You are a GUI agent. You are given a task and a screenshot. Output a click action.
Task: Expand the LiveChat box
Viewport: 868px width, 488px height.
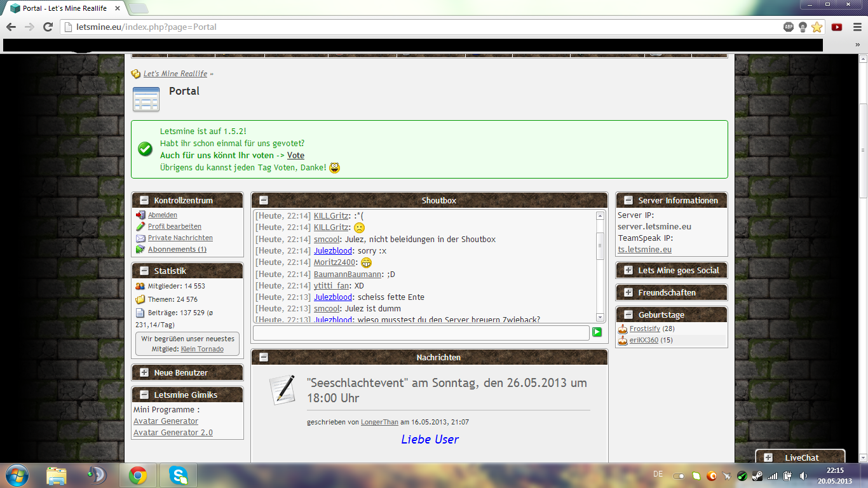click(x=768, y=457)
